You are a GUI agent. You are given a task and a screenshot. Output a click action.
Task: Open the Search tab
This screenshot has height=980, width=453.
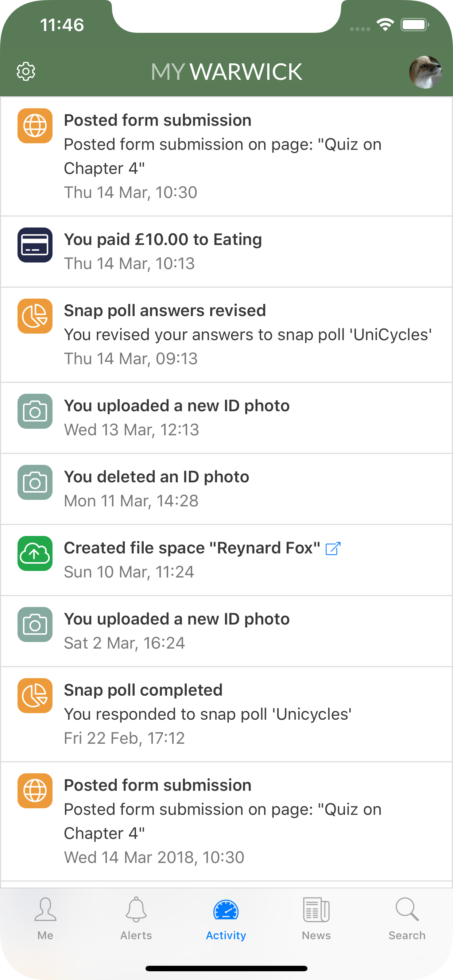pyautogui.click(x=407, y=918)
